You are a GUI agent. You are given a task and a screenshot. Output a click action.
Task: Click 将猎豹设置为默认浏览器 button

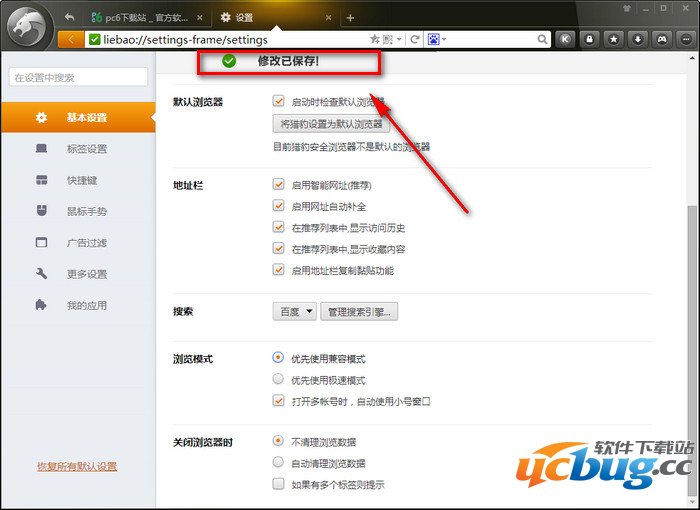(331, 125)
